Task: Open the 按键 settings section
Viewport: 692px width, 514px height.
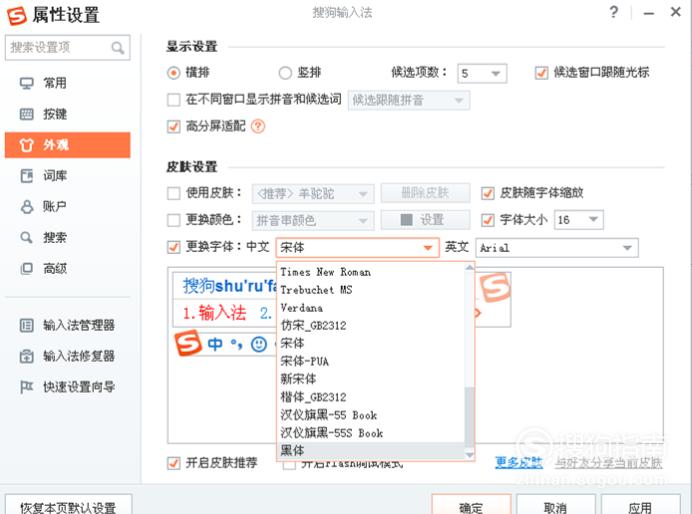Action: pyautogui.click(x=68, y=114)
